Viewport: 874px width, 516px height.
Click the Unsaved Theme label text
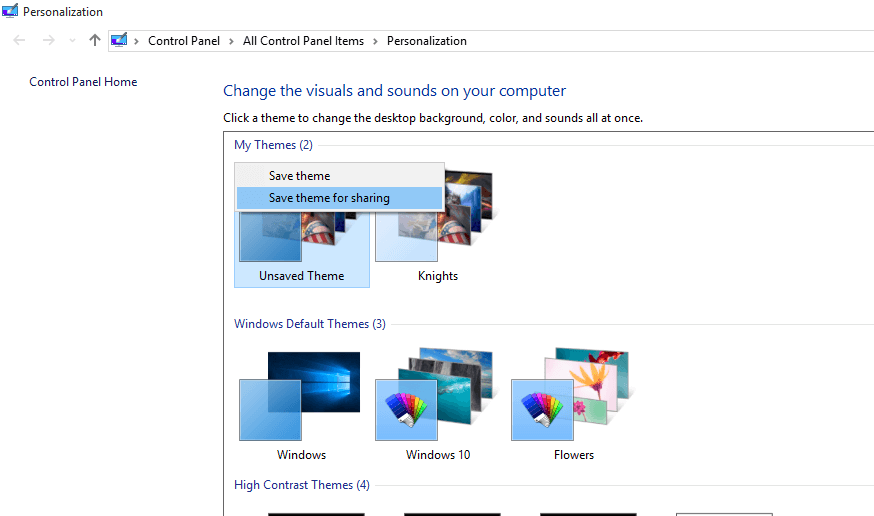pos(302,276)
